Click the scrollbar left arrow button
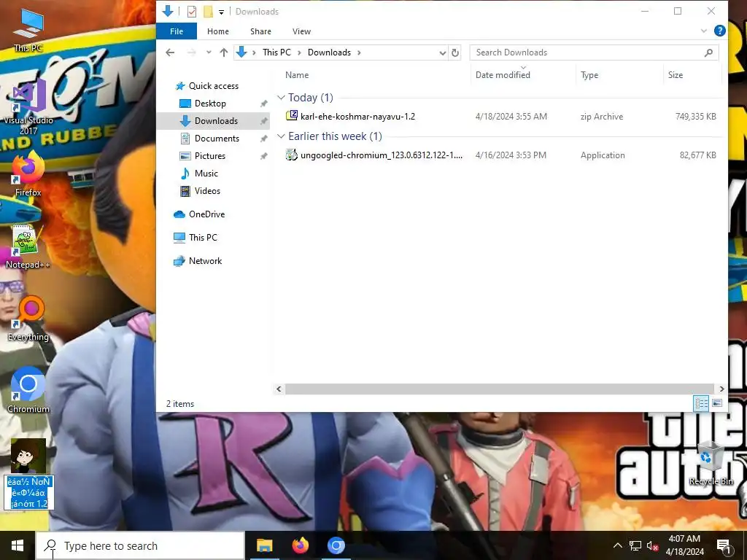The width and height of the screenshot is (747, 560). [279, 389]
